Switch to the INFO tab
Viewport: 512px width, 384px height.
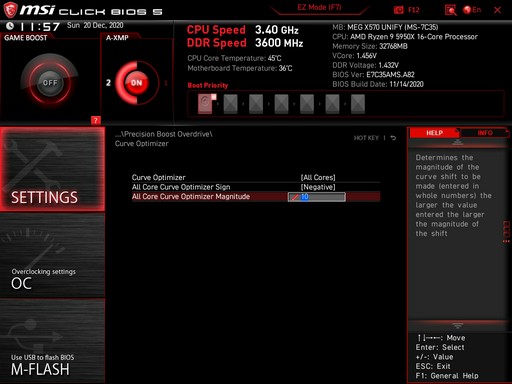pos(485,133)
